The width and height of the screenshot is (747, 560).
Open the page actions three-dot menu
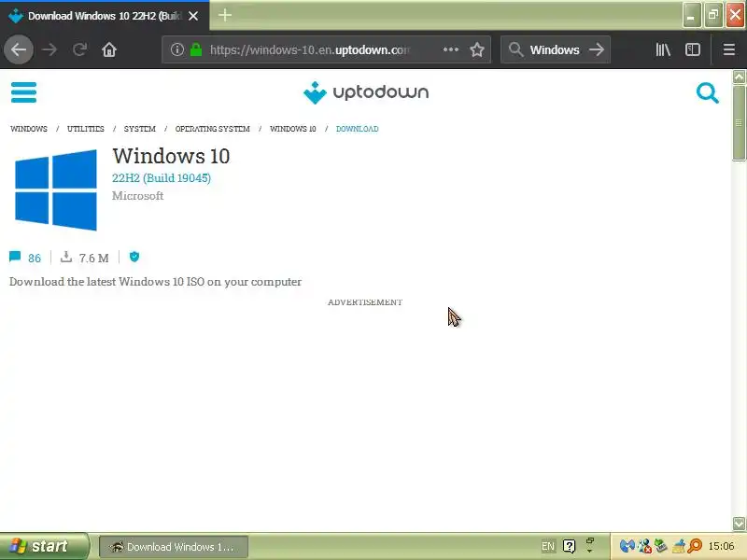click(451, 49)
